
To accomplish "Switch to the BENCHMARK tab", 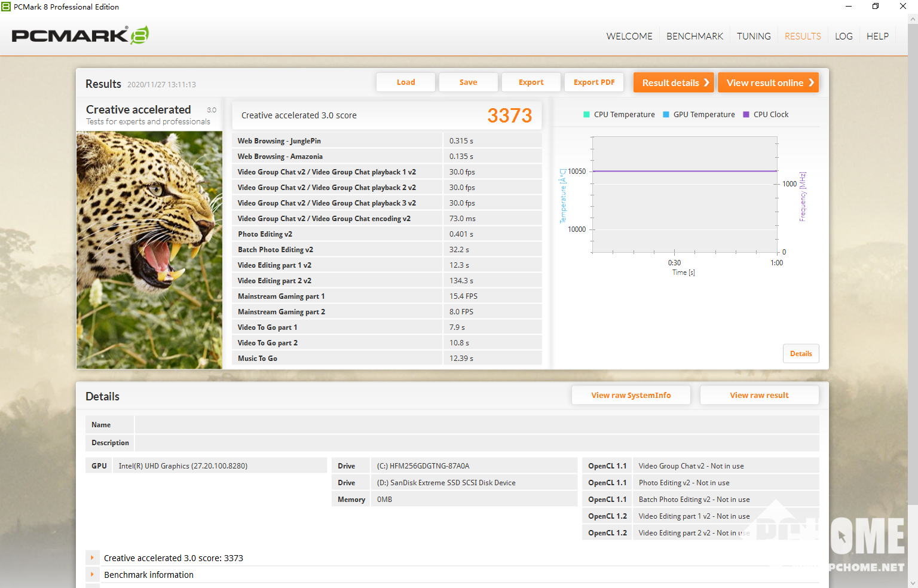I will (694, 36).
